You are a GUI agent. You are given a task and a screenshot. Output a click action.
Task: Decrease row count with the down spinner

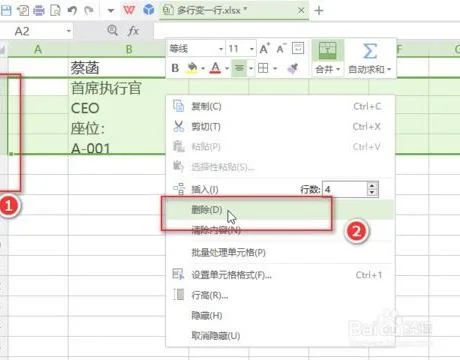[x=372, y=193]
